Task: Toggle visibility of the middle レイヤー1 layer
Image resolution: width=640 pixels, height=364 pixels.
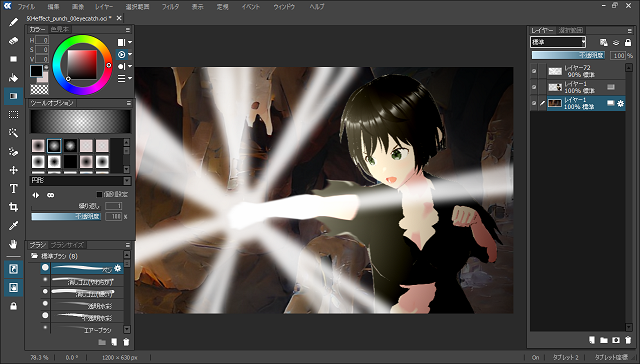Action: tap(534, 87)
